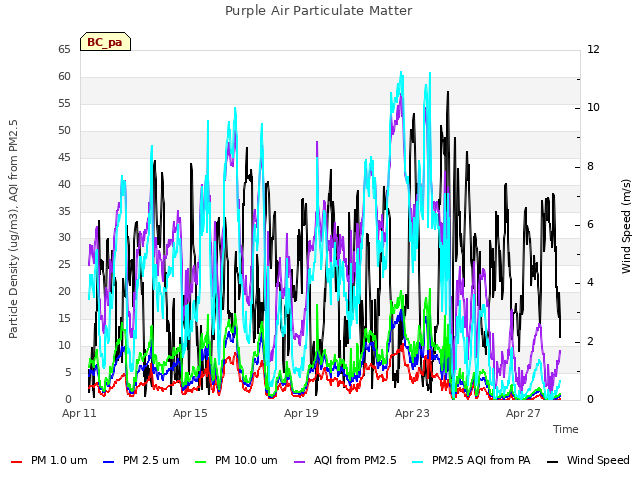The width and height of the screenshot is (640, 480).
Task: Click the Apr 27 x-axis label
Action: click(x=523, y=413)
